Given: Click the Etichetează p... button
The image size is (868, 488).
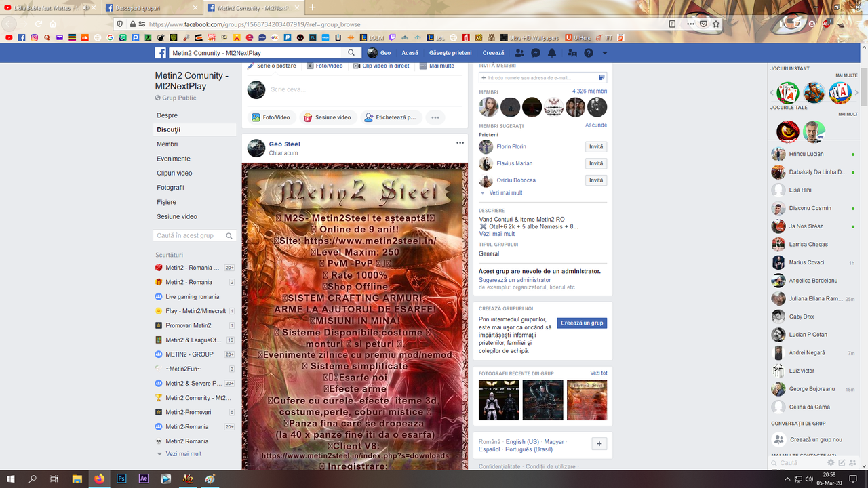Looking at the screenshot, I should [391, 117].
